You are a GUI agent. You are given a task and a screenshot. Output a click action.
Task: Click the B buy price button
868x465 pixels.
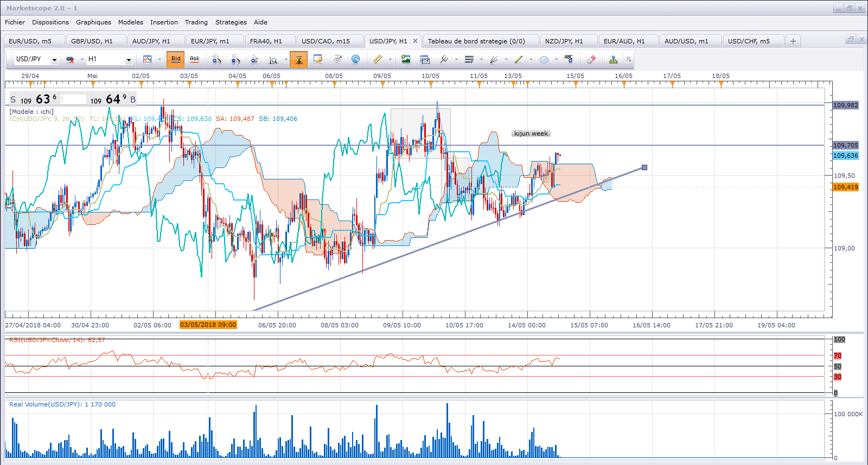(133, 100)
